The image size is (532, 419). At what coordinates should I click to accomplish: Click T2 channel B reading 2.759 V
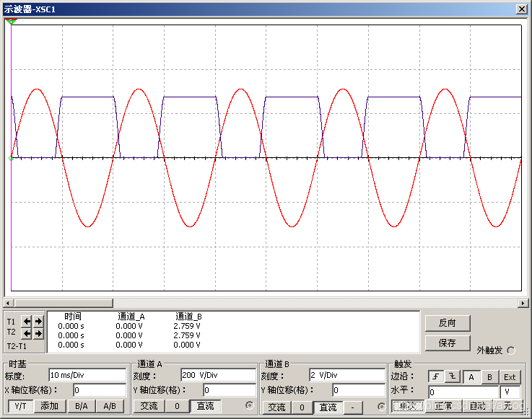point(187,335)
